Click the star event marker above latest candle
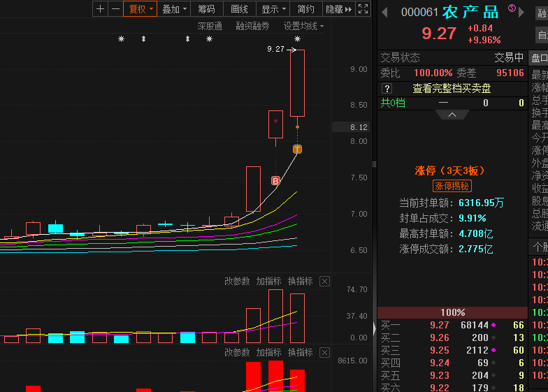This screenshot has height=392, width=548. (x=297, y=39)
